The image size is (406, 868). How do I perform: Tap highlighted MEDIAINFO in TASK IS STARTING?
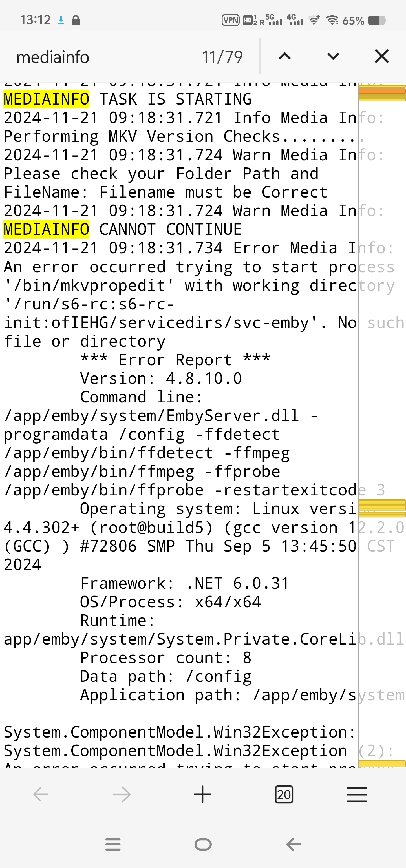(47, 99)
